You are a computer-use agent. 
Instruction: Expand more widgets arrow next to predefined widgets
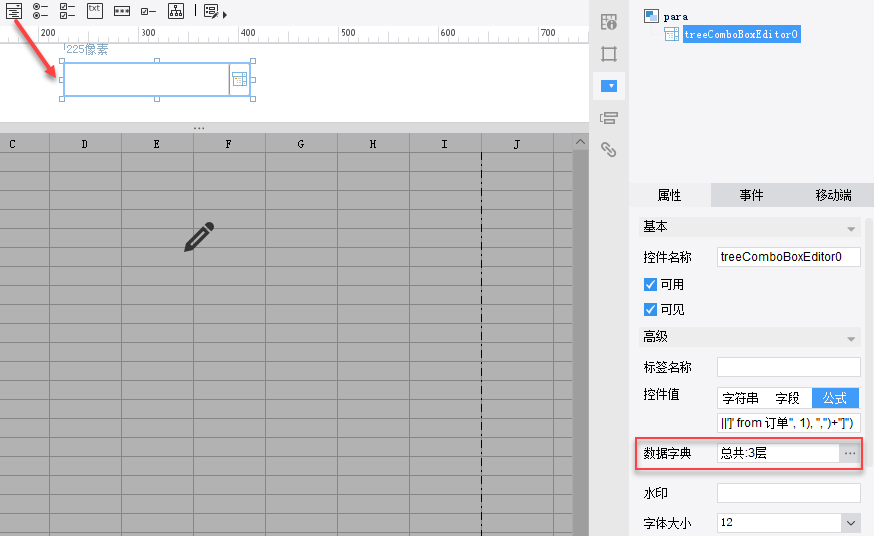pos(225,15)
